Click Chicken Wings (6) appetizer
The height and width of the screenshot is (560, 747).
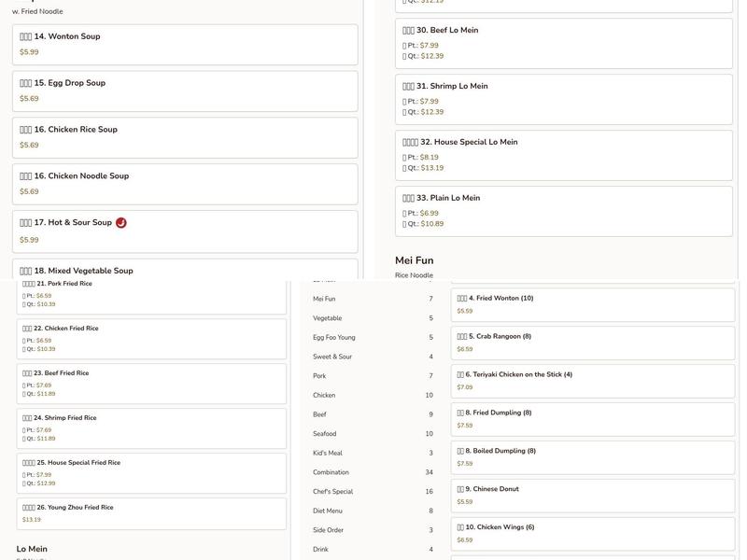(593, 533)
